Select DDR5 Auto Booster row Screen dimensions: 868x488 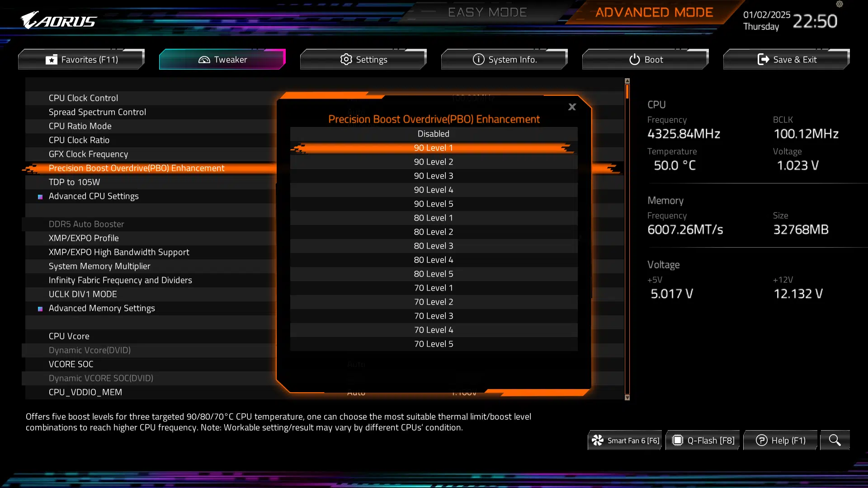(x=149, y=224)
